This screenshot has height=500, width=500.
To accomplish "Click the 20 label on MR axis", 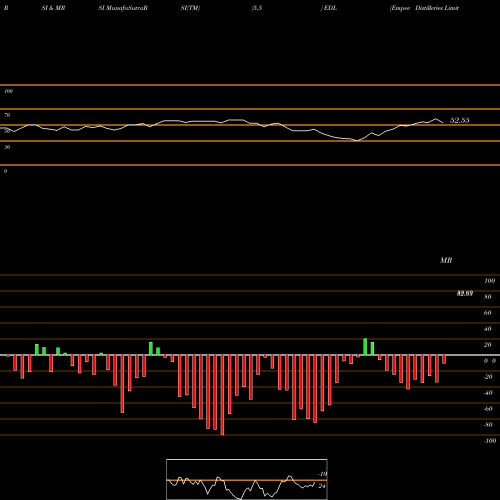I will [x=488, y=345].
